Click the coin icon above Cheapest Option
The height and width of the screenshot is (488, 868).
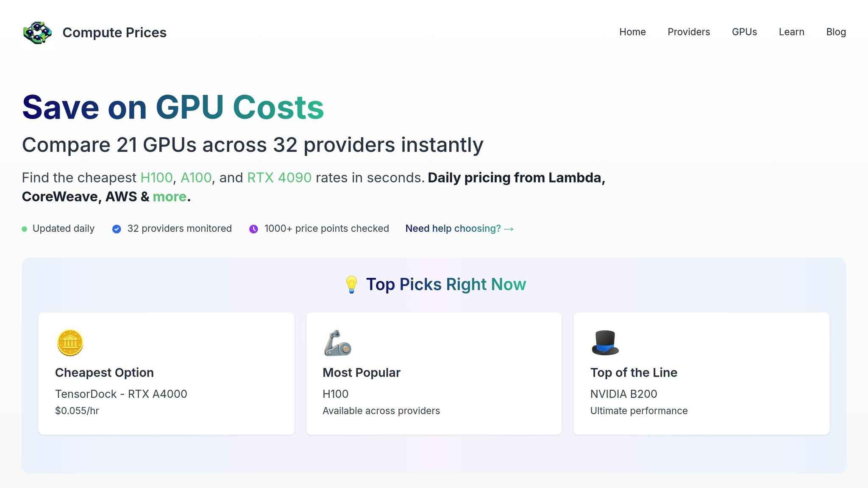70,343
